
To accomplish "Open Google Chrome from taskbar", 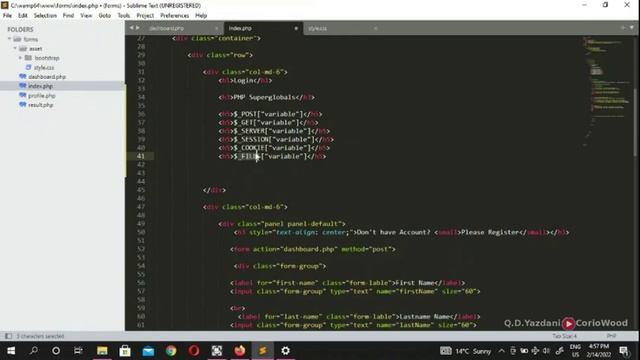I will point(171,351).
